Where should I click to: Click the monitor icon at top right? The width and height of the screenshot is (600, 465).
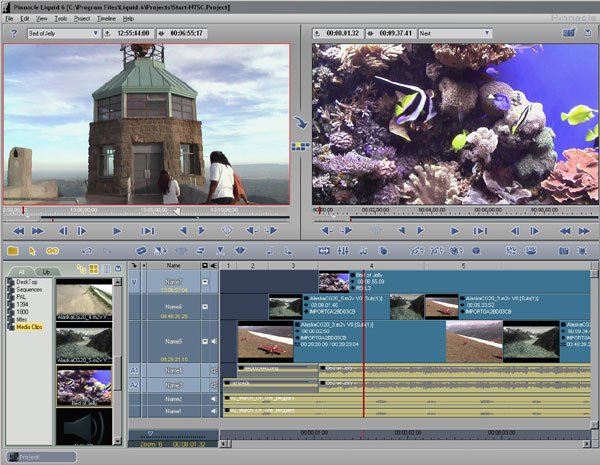tap(569, 33)
